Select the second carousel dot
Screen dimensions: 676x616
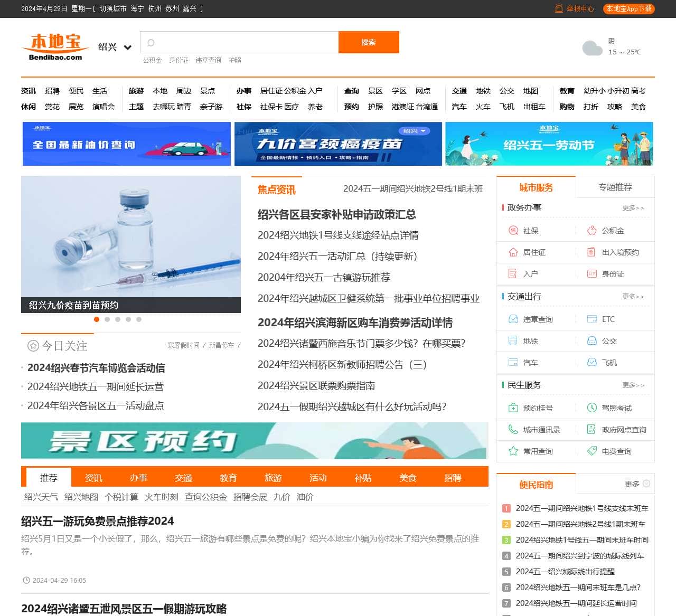tap(107, 319)
